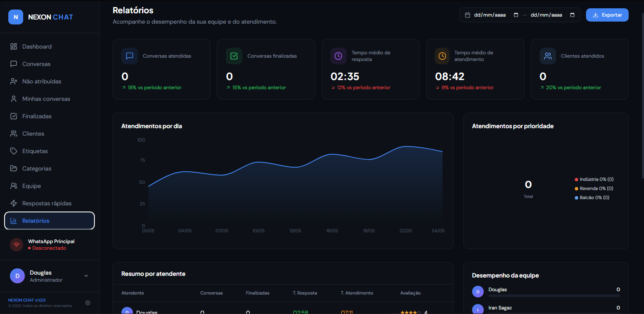The image size is (644, 314).
Task: Click the Iran Sagaz name in team list
Action: point(500,308)
